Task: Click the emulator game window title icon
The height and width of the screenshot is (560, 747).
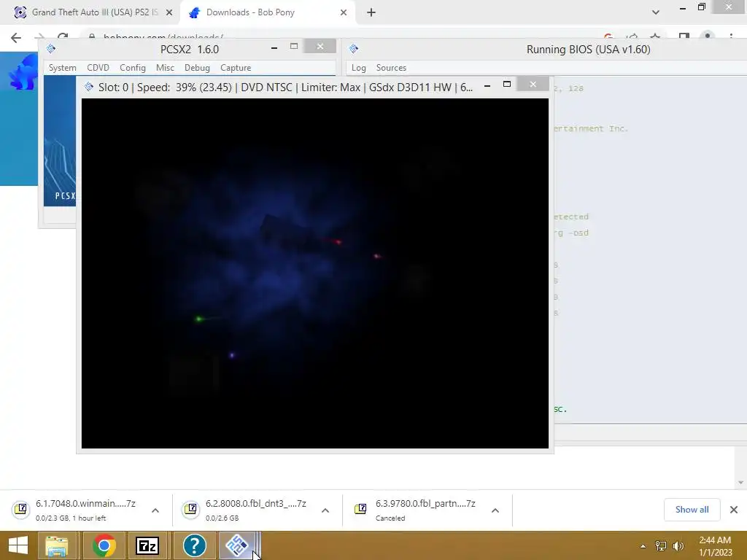Action: (88, 87)
